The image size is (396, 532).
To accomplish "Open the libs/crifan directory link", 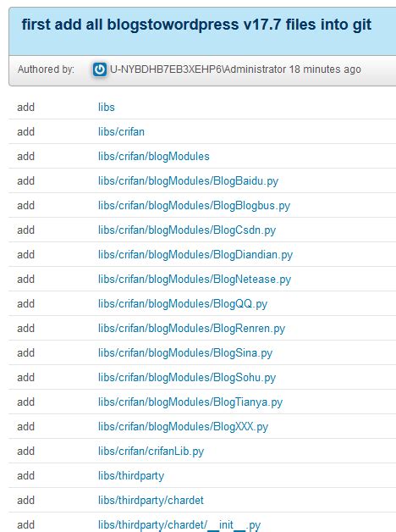I will [121, 131].
